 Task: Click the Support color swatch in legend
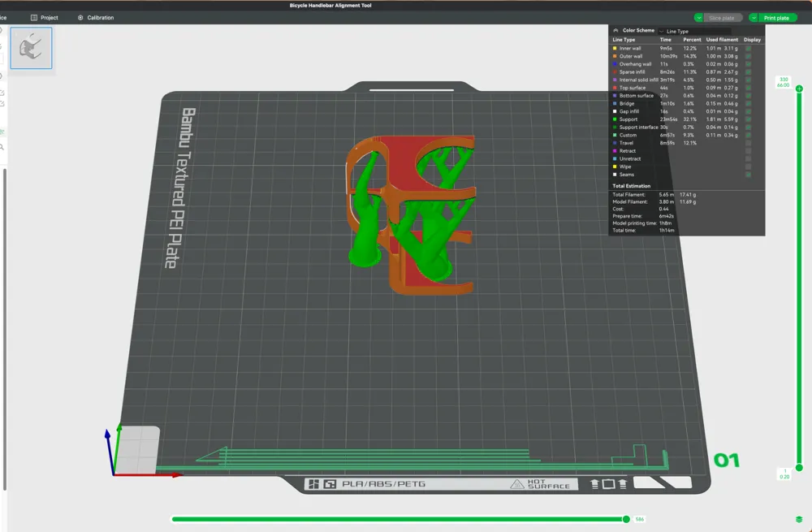coord(615,119)
